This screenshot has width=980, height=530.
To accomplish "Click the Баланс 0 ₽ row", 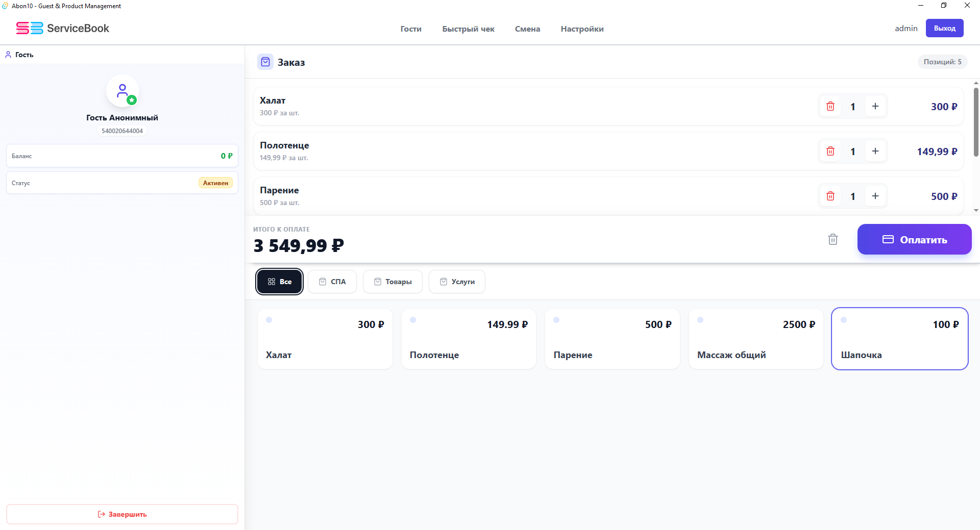I will (122, 156).
